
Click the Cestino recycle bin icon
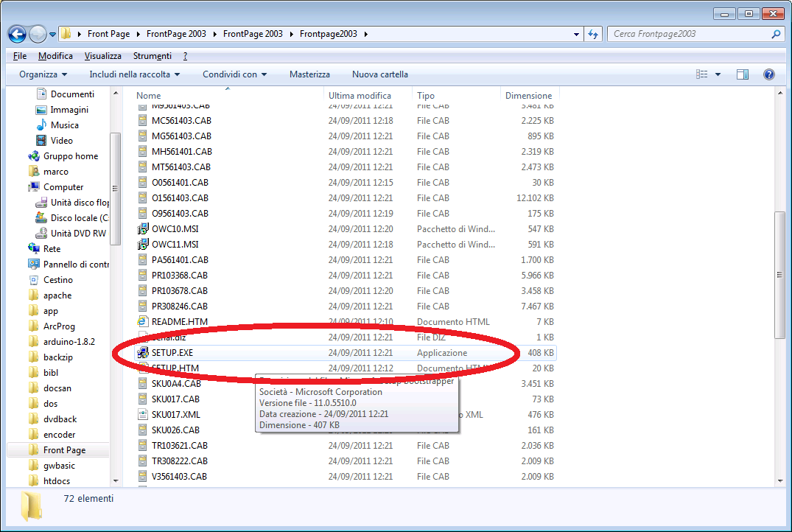click(x=34, y=280)
